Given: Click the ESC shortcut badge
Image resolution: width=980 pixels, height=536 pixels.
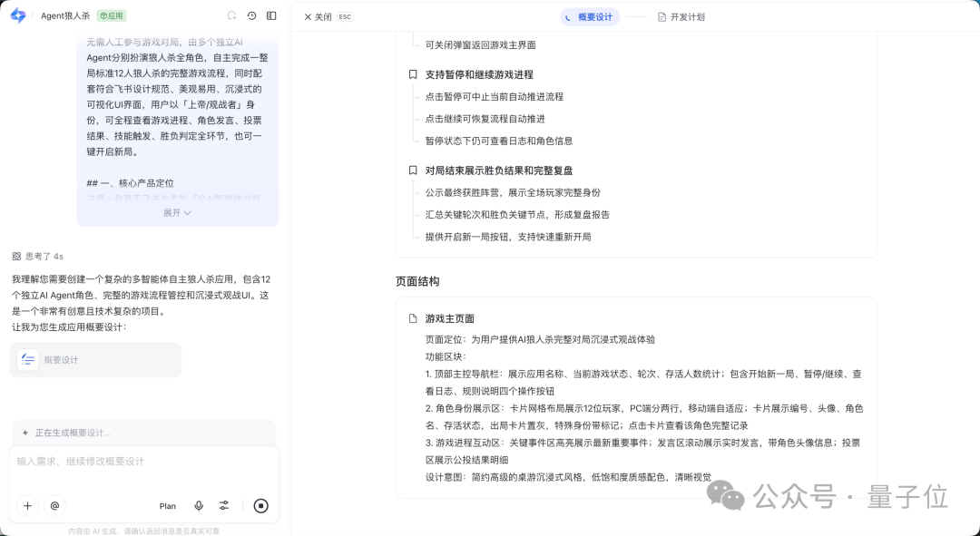Looking at the screenshot, I should [345, 17].
